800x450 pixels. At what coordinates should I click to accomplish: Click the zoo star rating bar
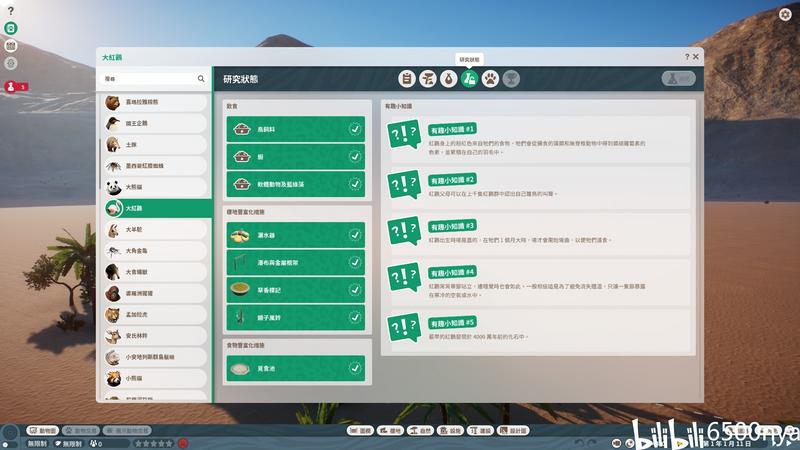[x=154, y=443]
